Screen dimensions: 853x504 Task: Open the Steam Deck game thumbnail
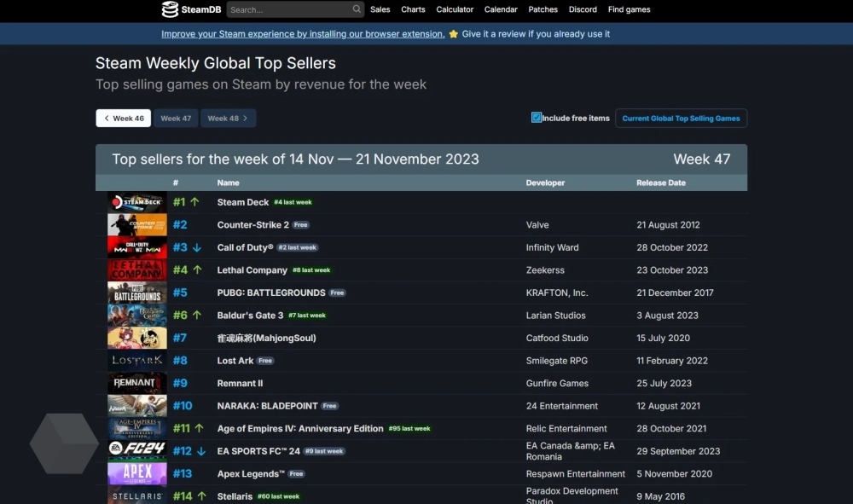tap(136, 202)
